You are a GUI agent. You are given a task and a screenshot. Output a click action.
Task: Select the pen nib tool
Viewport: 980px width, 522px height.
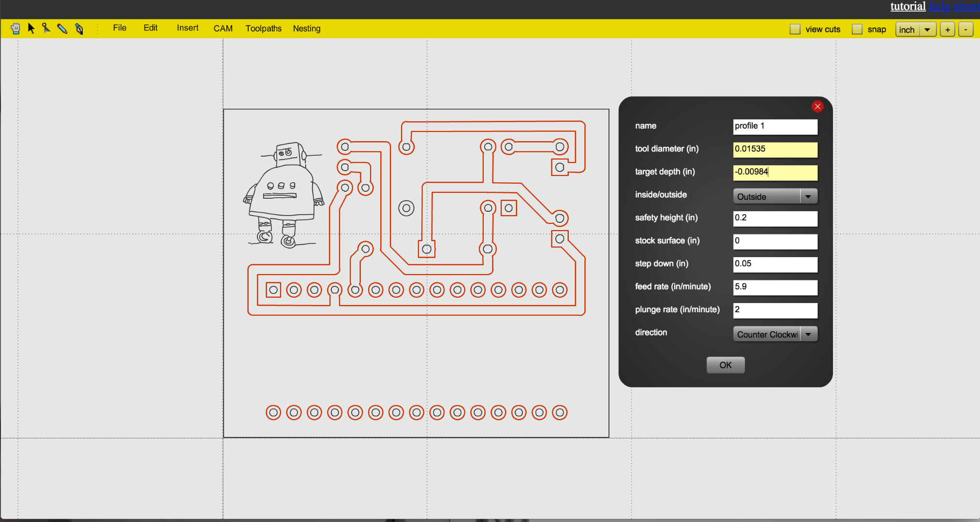click(79, 29)
